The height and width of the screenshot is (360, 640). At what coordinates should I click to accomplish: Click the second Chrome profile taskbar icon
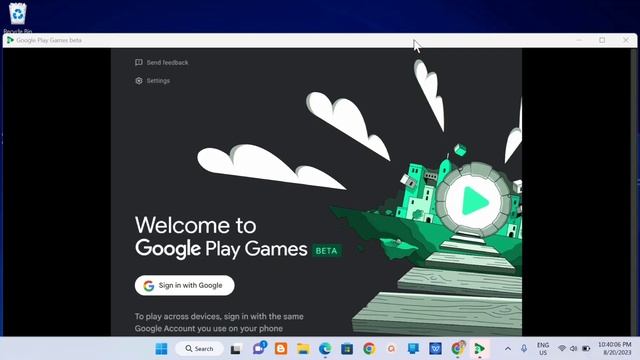coord(458,348)
